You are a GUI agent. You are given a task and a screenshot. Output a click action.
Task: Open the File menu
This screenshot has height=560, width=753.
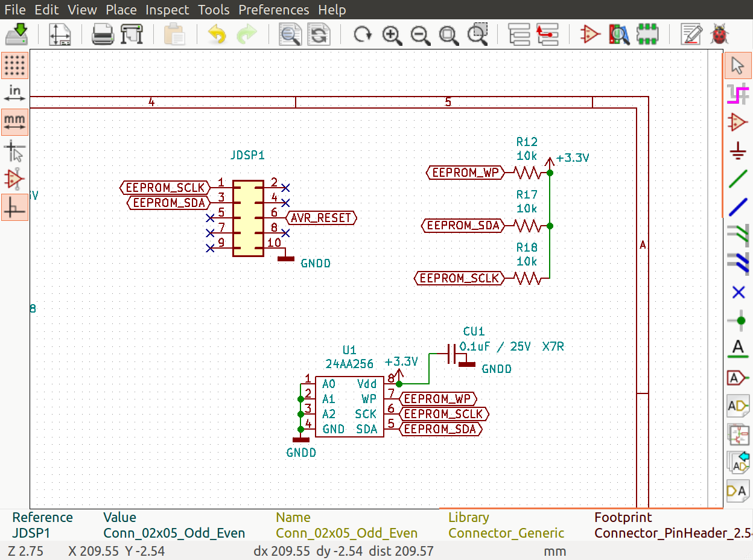[x=15, y=10]
